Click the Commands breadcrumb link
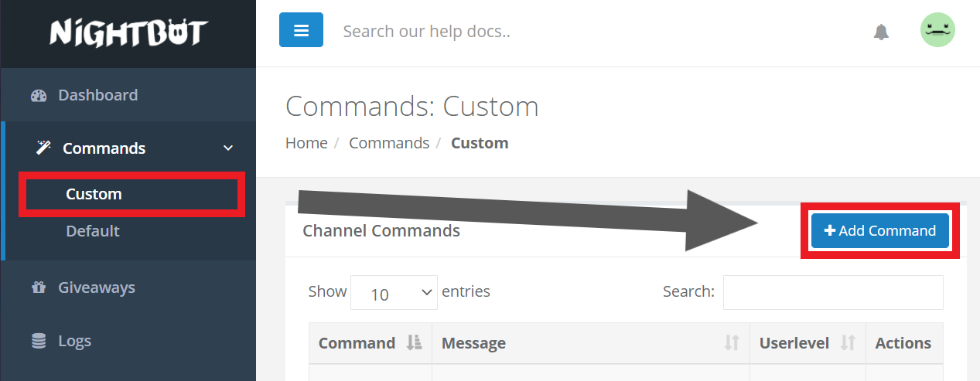This screenshot has height=381, width=980. click(388, 143)
